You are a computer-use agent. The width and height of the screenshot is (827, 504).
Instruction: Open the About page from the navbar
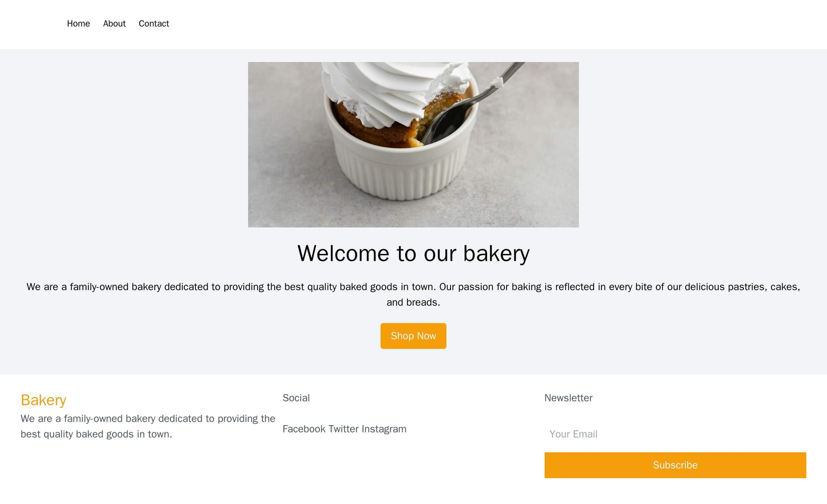tap(113, 23)
